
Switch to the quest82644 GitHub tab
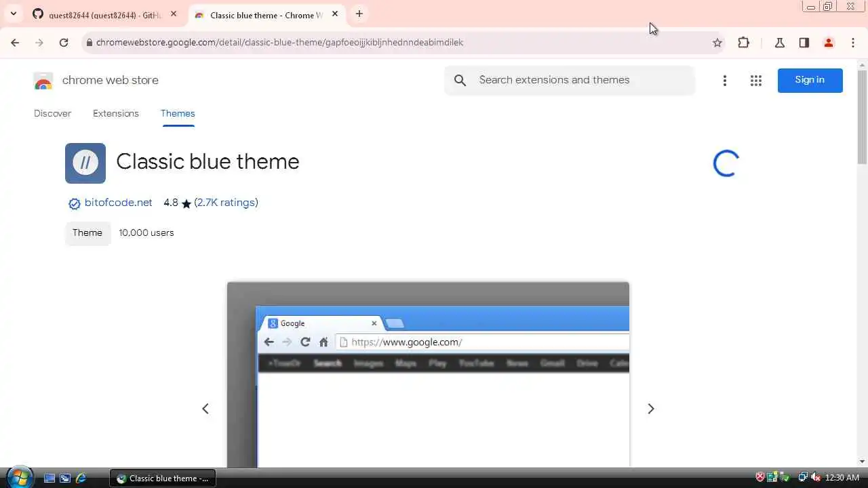[x=104, y=14]
